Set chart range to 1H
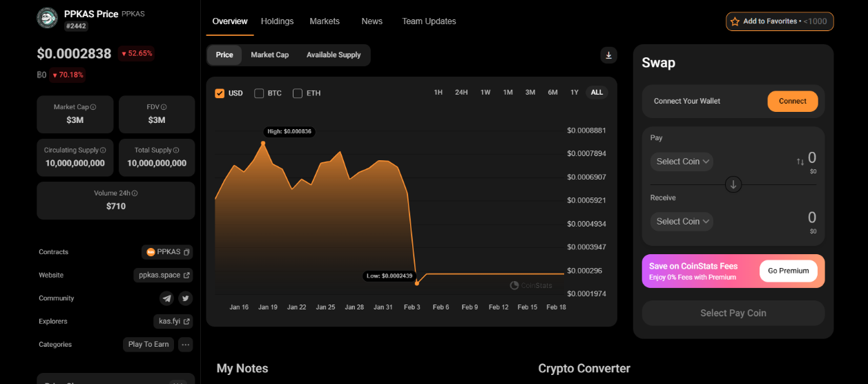The image size is (868, 384). pyautogui.click(x=438, y=93)
